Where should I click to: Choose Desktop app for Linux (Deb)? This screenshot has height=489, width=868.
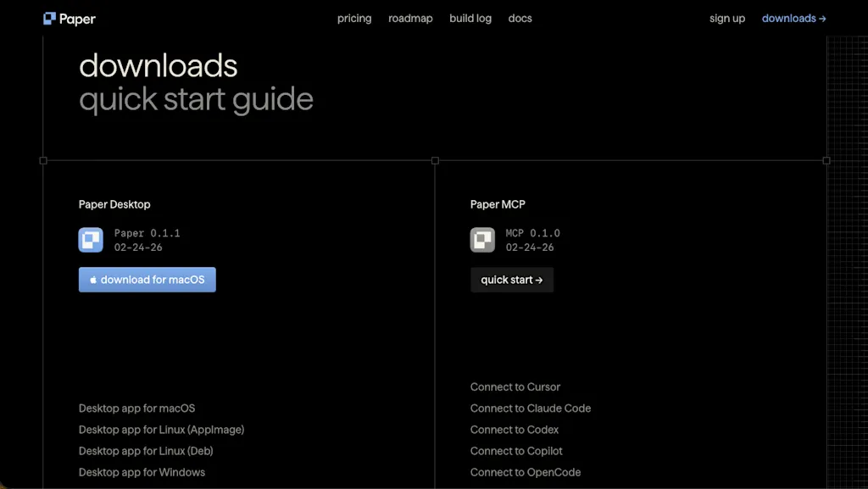click(146, 451)
